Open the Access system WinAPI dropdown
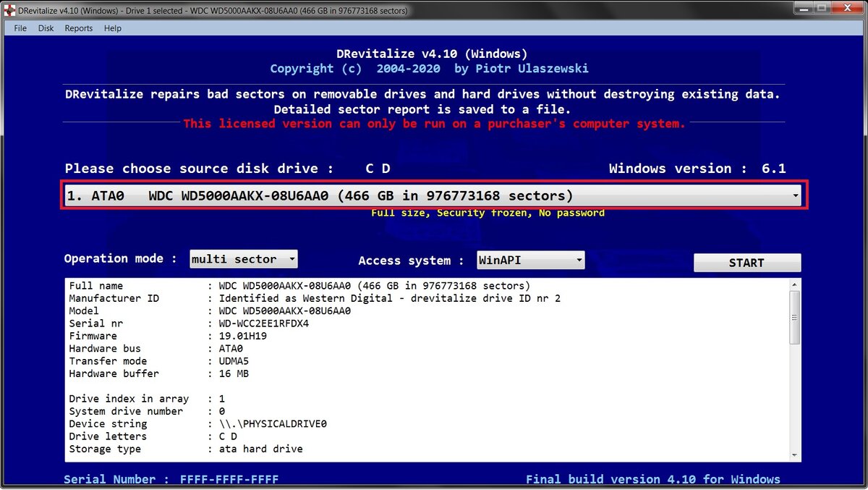 click(530, 260)
